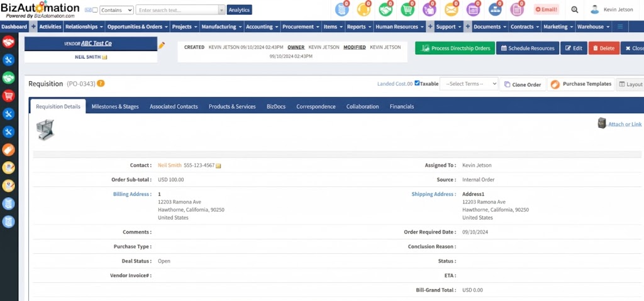Screen dimensions: 644x301
Task: Click the green handshake icon with red badge
Action: pos(386,9)
